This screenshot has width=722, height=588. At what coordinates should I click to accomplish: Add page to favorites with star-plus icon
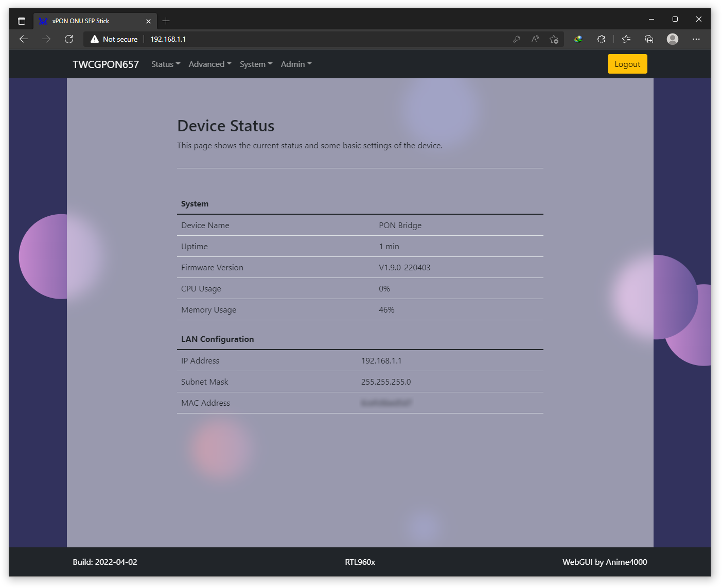pyautogui.click(x=554, y=39)
